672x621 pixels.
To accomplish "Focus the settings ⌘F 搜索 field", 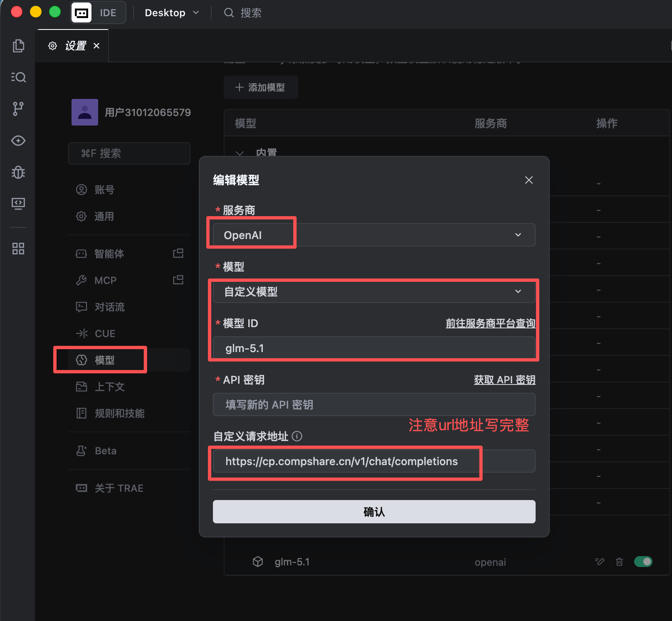I will point(129,153).
